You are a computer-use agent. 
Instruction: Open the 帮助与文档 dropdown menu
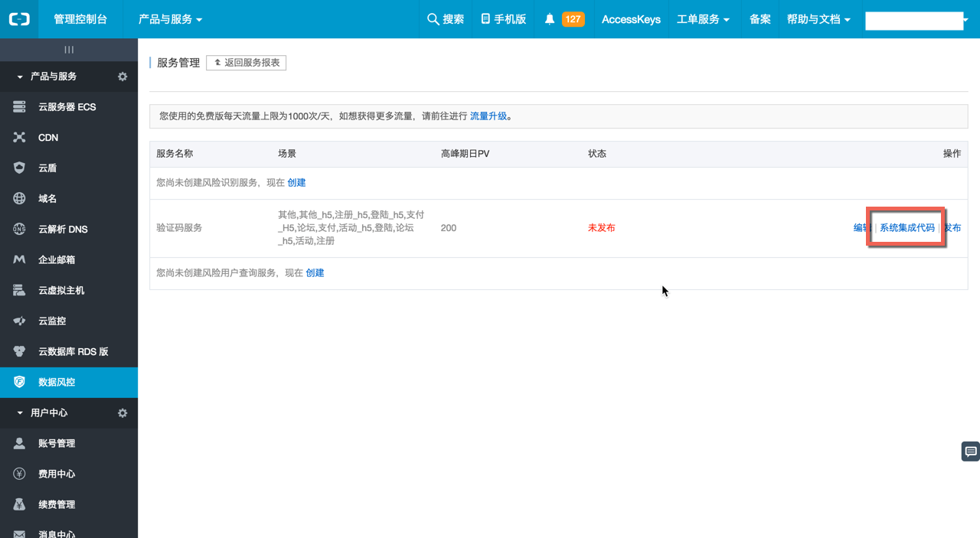pyautogui.click(x=818, y=19)
